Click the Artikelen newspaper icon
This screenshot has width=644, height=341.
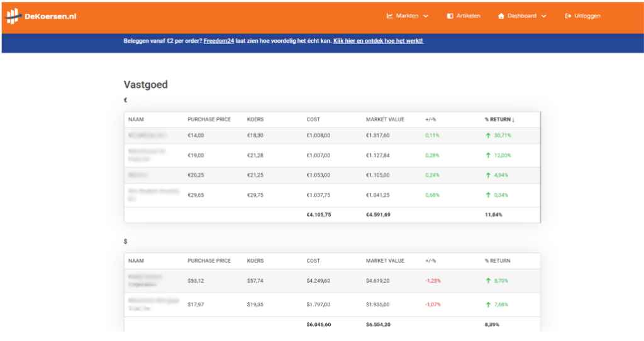pos(450,16)
